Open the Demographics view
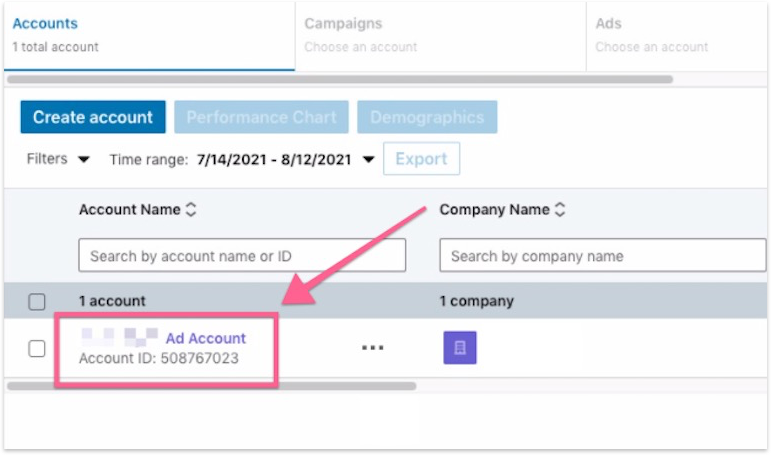771x455 pixels. pos(427,117)
